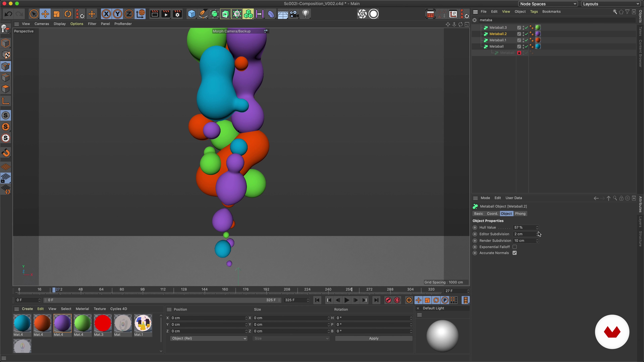Open Layouts dropdown
This screenshot has width=644, height=362.
611,4
